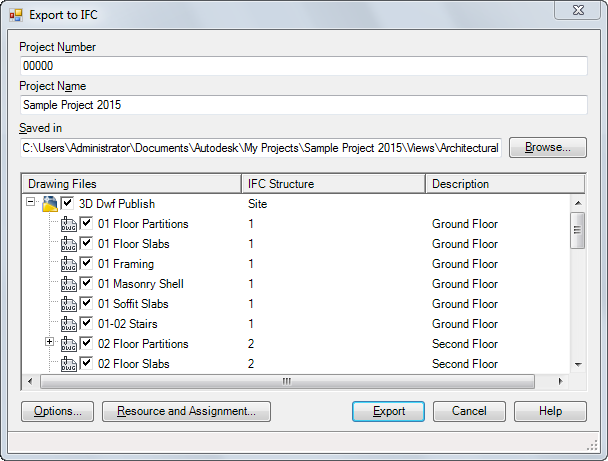This screenshot has height=461, width=608.
Task: Click the horizontal scrollbar thumb
Action: 287,381
